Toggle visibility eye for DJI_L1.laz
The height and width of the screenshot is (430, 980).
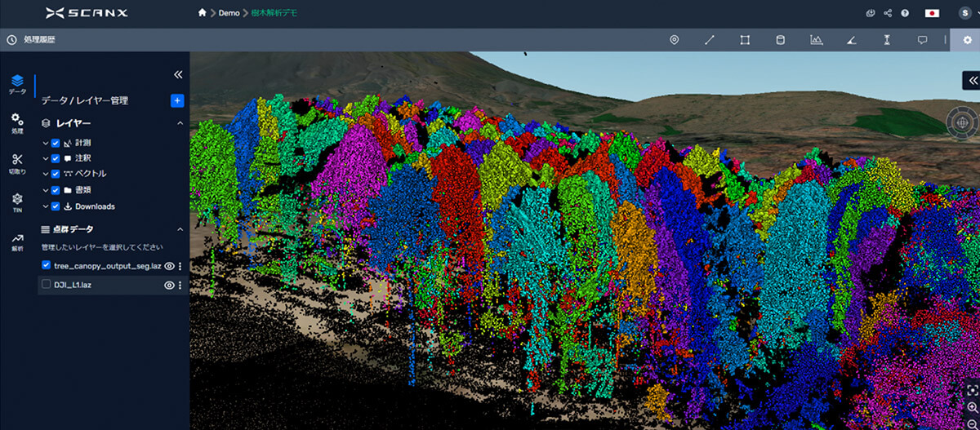pyautogui.click(x=169, y=286)
